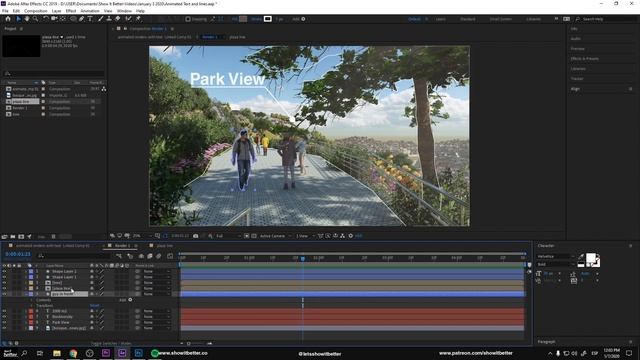The width and height of the screenshot is (640, 360).
Task: Click the Default workspace button
Action: point(414,19)
